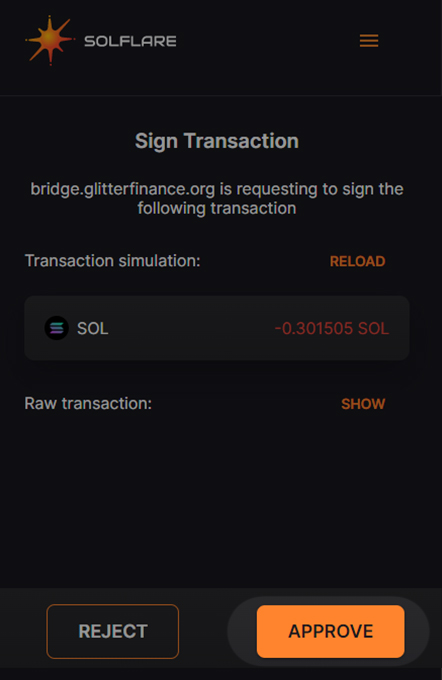Select the -0.301505 SOL amount
This screenshot has height=680, width=442.
[332, 328]
